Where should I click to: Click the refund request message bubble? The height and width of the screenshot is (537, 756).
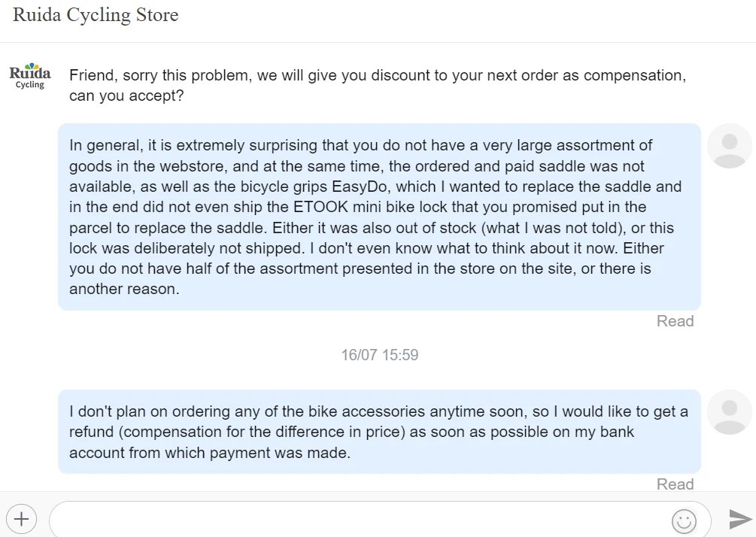coord(379,432)
